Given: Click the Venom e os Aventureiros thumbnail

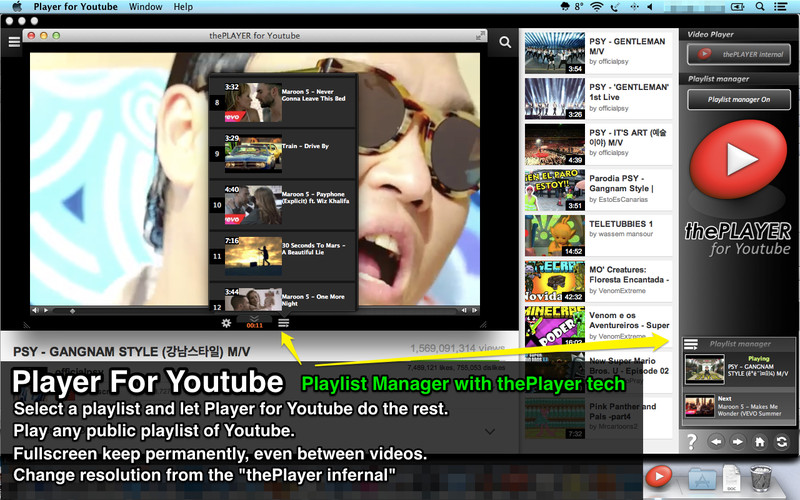Looking at the screenshot, I should [555, 326].
